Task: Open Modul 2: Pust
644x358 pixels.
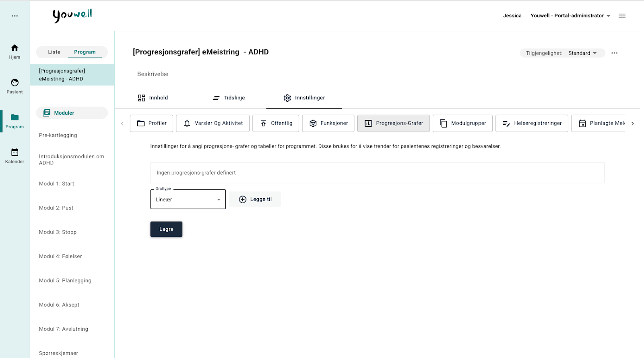Action: pos(56,208)
